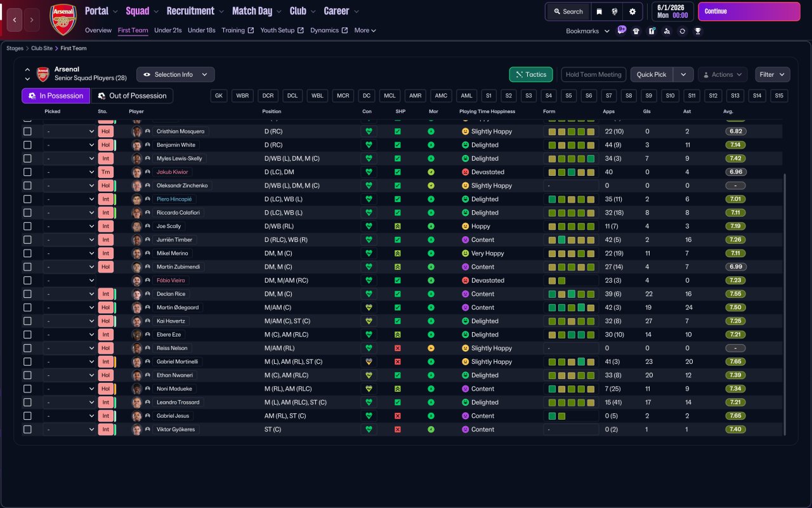Click the trophy icon in bookmarks bar
This screenshot has height=508, width=812.
[698, 31]
